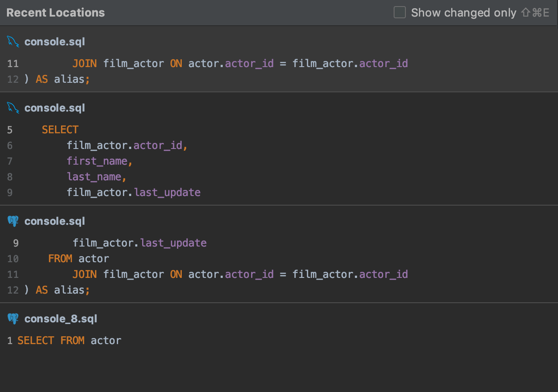Select the 'SELECT FROM actor' line in console_8.sql
The height and width of the screenshot is (392, 558).
click(x=69, y=341)
